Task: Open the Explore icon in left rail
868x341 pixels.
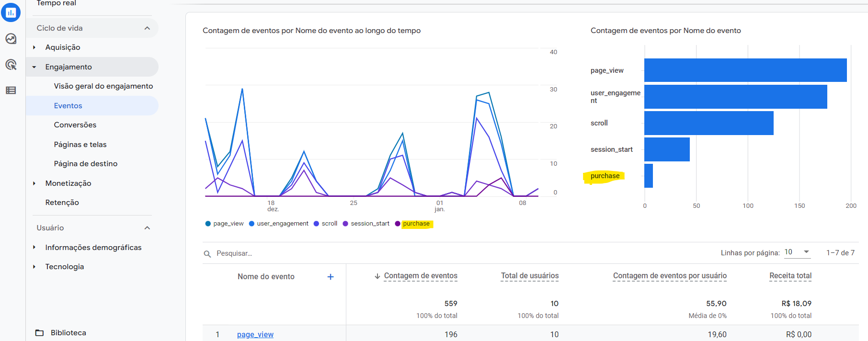Action: (x=11, y=39)
